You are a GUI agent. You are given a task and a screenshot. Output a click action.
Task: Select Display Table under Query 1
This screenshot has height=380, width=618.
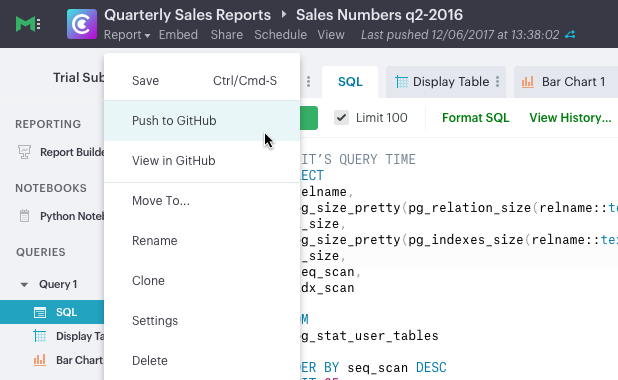tap(80, 336)
